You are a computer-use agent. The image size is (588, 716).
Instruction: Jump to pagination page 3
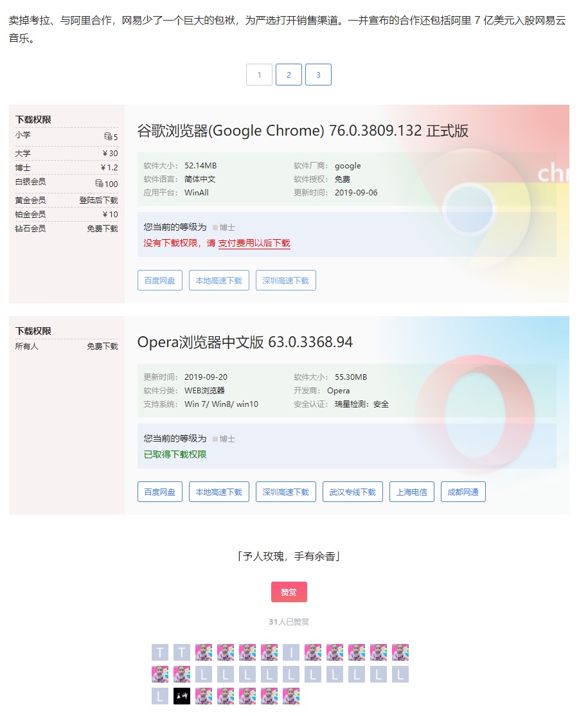pyautogui.click(x=318, y=75)
